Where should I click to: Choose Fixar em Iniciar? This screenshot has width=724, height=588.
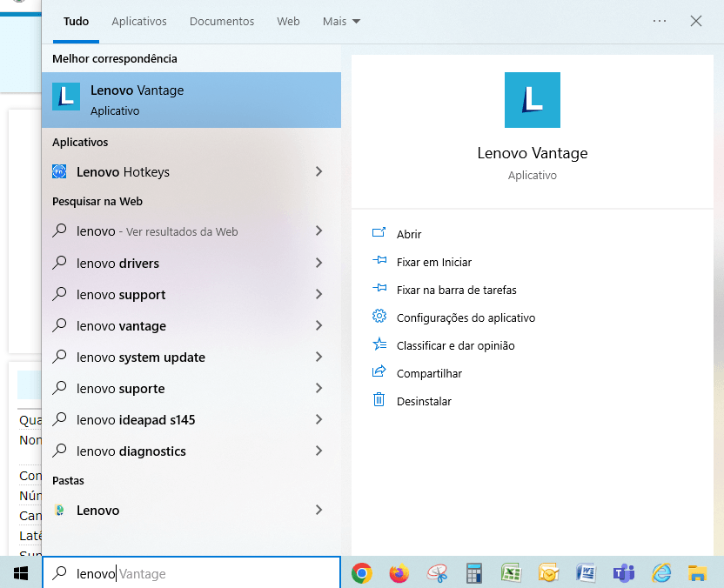pyautogui.click(x=434, y=262)
